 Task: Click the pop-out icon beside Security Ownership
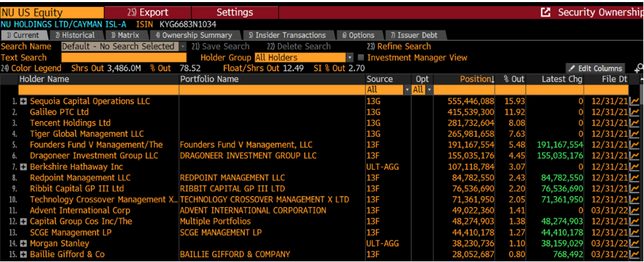(x=546, y=13)
